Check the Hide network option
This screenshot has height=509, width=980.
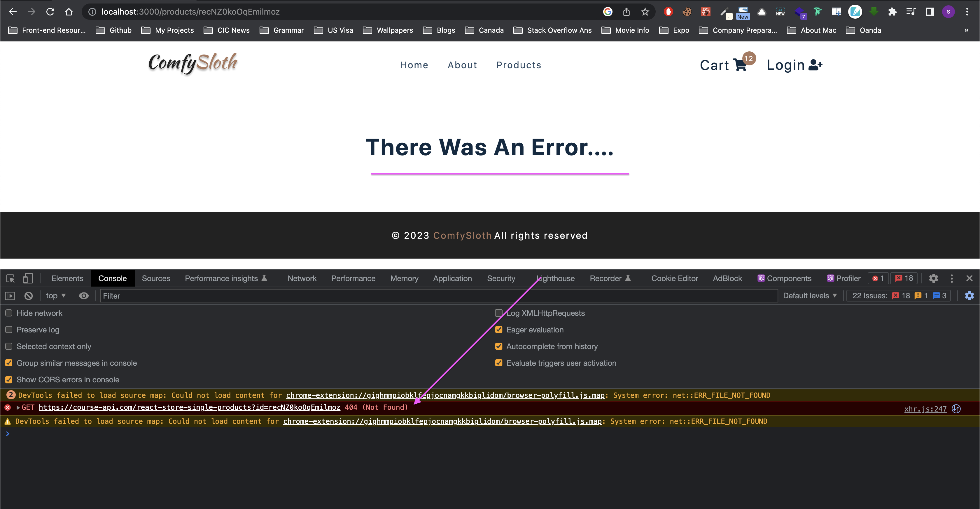point(9,313)
